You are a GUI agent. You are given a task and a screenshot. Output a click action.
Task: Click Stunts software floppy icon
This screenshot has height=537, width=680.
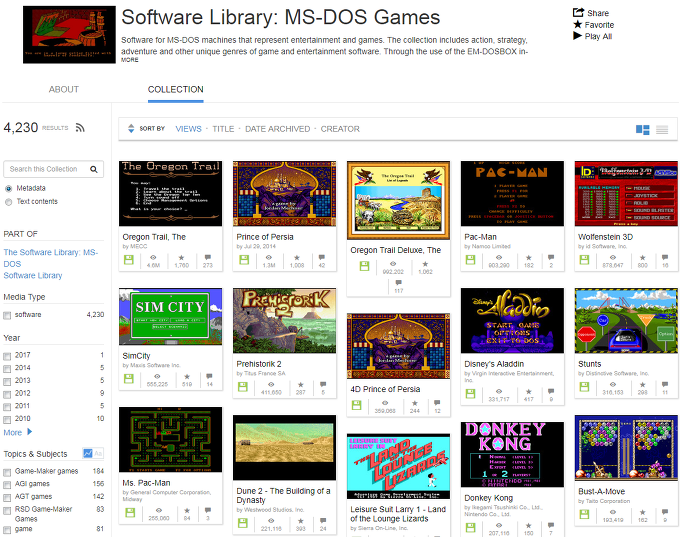584,386
